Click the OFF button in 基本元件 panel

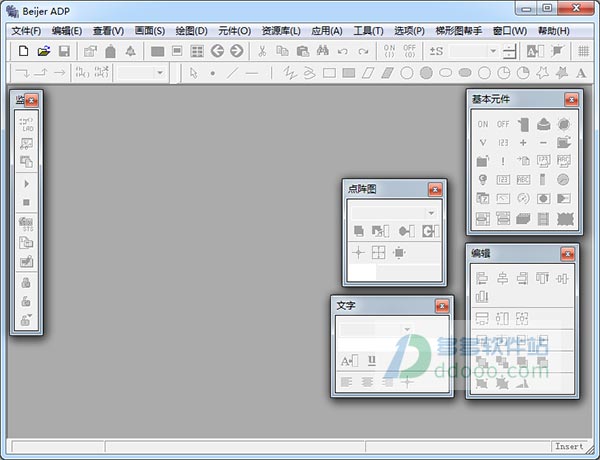point(503,124)
